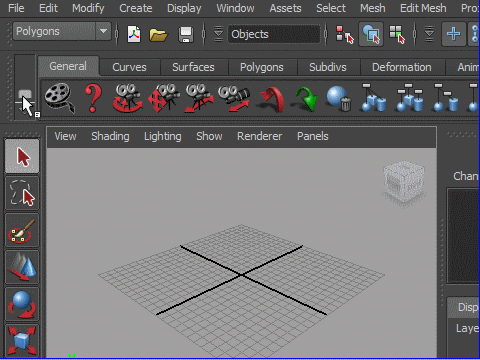Select the Rotate tool
The width and height of the screenshot is (480, 360).
tap(22, 304)
